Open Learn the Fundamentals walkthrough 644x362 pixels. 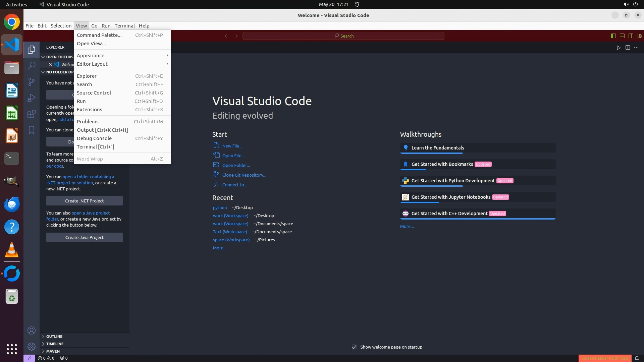[437, 147]
